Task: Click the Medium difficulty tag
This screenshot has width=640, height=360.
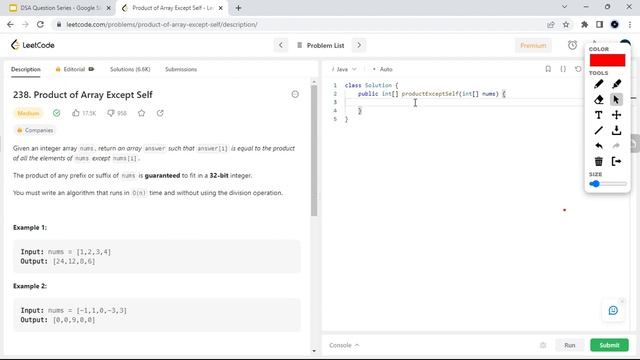Action: point(28,113)
